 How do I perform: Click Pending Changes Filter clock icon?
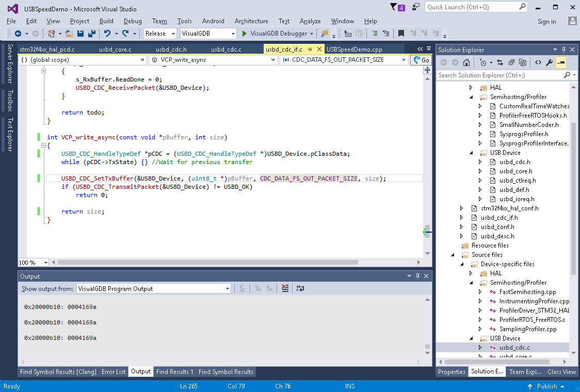(482, 62)
